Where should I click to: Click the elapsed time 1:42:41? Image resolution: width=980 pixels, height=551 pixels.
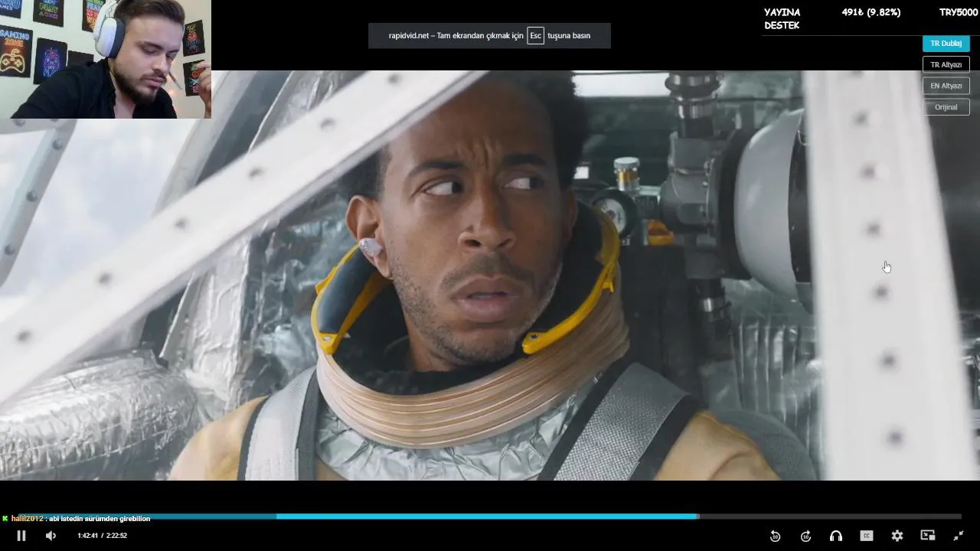87,536
